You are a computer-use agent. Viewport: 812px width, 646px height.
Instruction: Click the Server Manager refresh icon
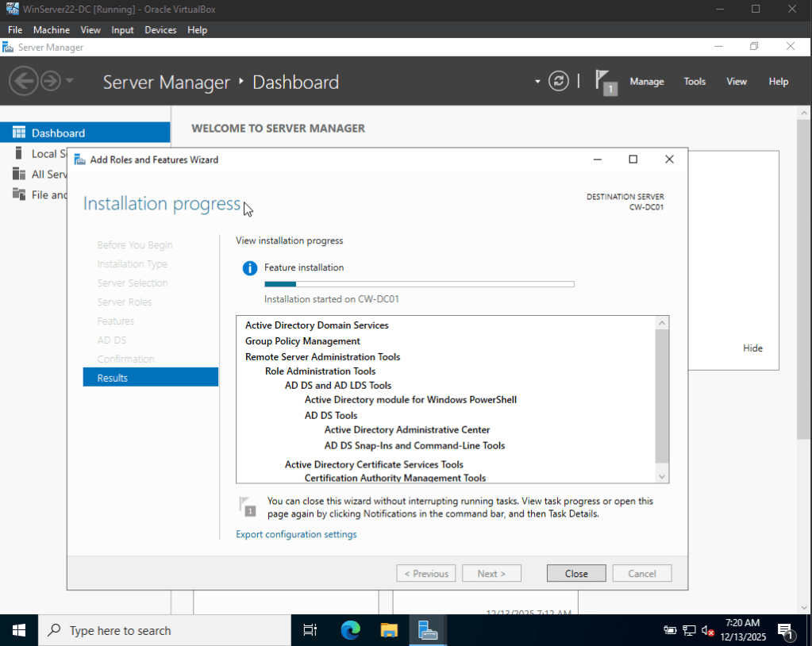(x=558, y=81)
